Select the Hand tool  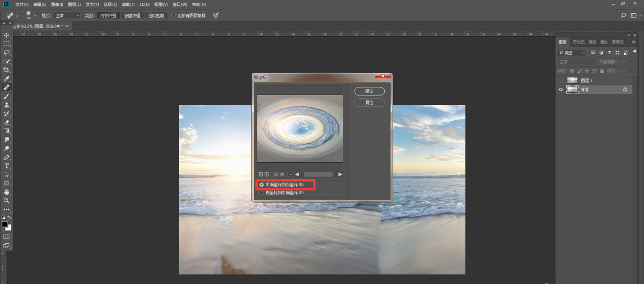click(7, 192)
